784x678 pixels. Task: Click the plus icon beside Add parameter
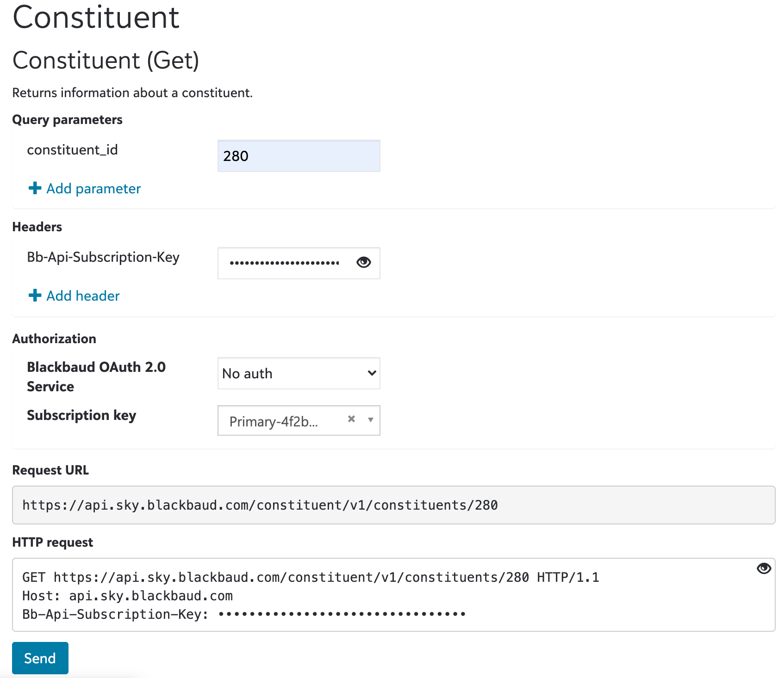pyautogui.click(x=35, y=188)
